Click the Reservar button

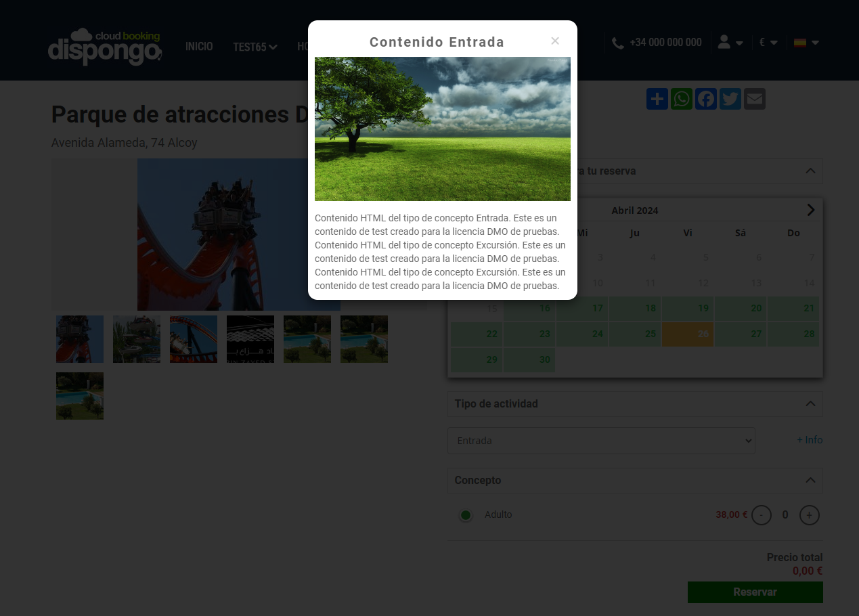[x=755, y=592]
